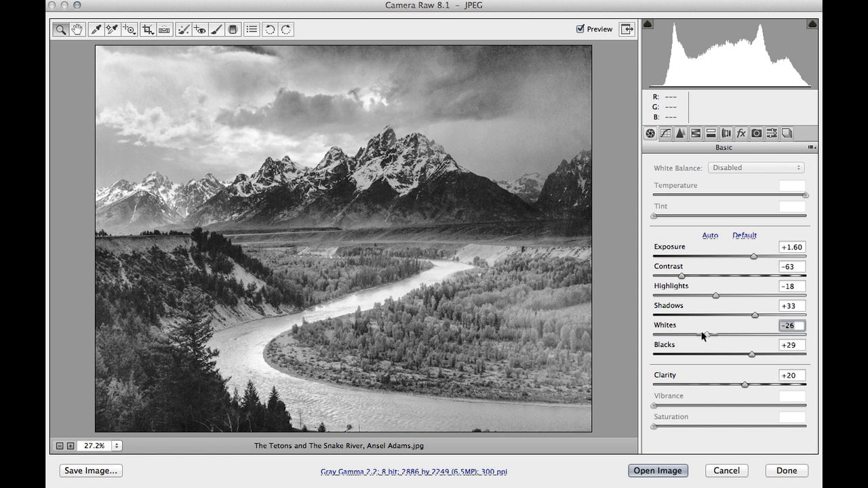Screen dimensions: 868x488
Task: Rotate image 90° clockwise
Action: pyautogui.click(x=286, y=29)
